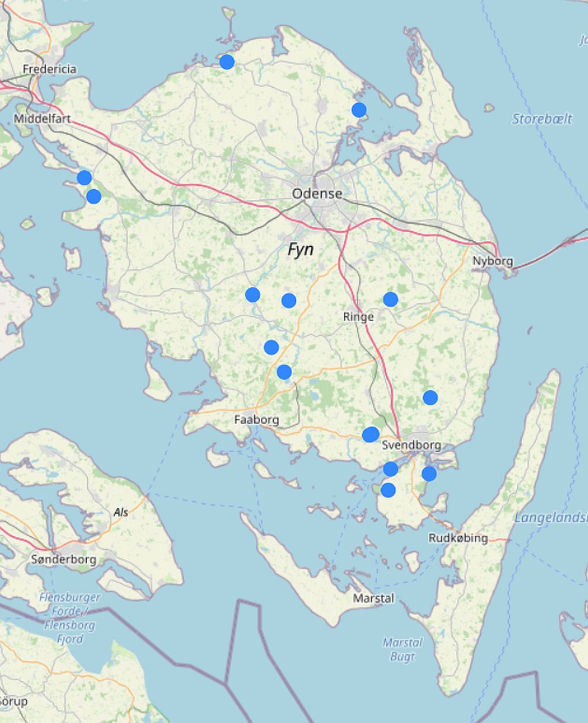588x723 pixels.
Task: Click the Sønderborg town label
Action: (63, 559)
